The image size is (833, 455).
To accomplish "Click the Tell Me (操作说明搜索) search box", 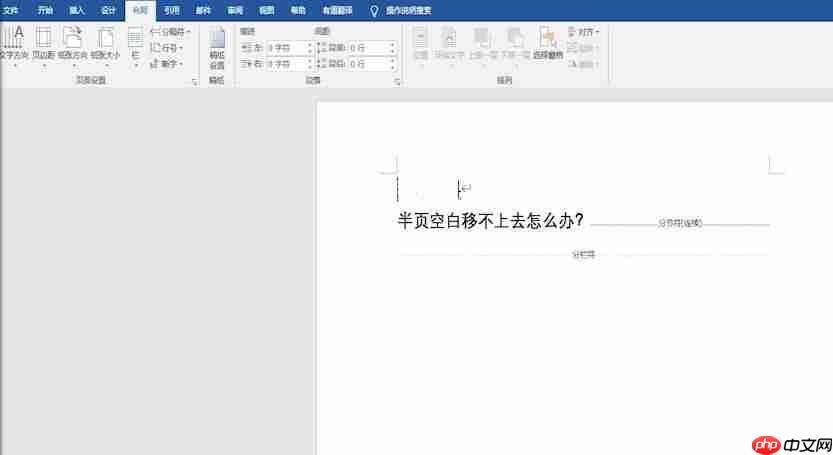I will point(409,11).
